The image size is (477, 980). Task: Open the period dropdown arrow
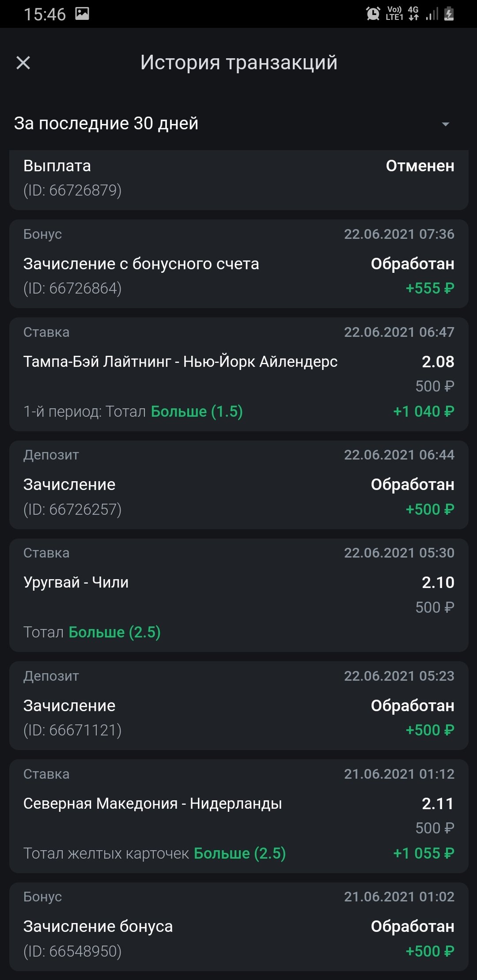click(x=446, y=124)
